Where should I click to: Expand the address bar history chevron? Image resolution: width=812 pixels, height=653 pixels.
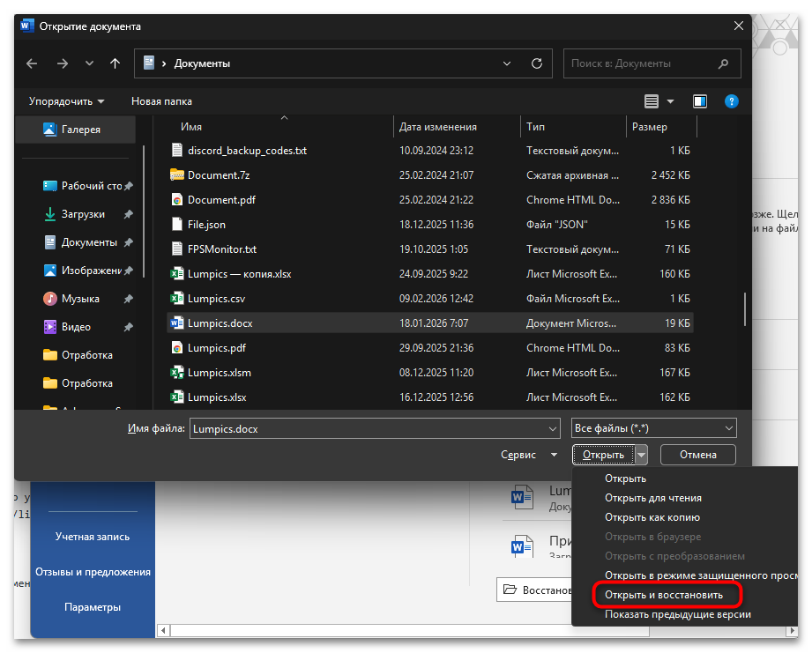point(507,64)
